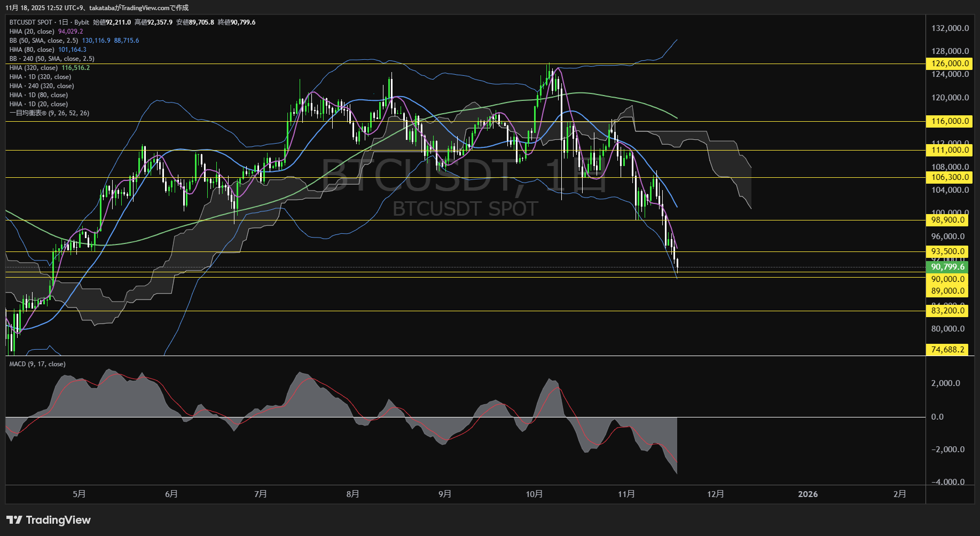The height and width of the screenshot is (536, 980).
Task: Click the 83,200.0 yellow price label
Action: (x=947, y=311)
